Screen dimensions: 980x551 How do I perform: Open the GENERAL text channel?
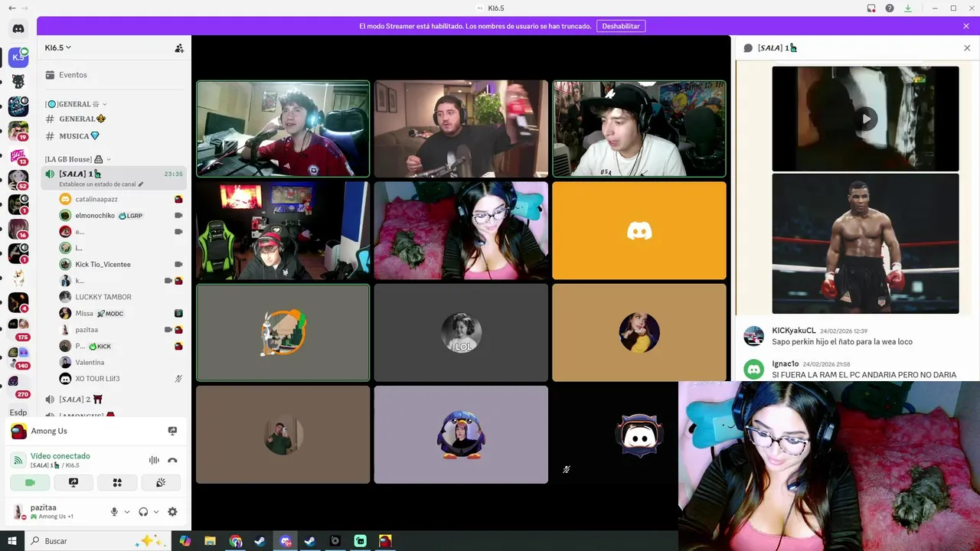pos(115,119)
